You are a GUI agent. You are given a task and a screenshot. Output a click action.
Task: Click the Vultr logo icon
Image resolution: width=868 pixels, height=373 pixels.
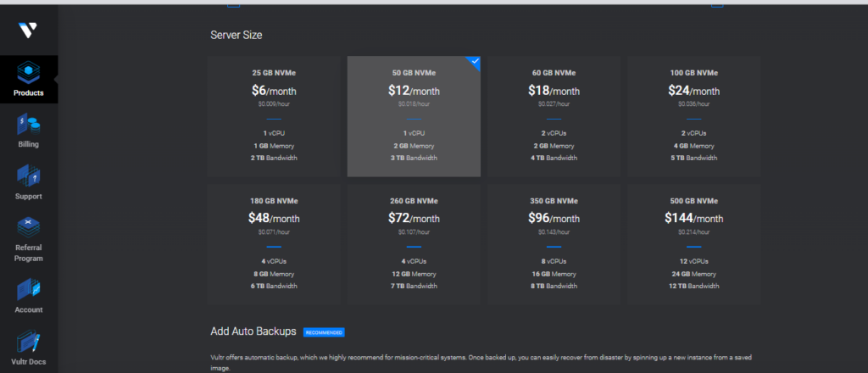[28, 30]
